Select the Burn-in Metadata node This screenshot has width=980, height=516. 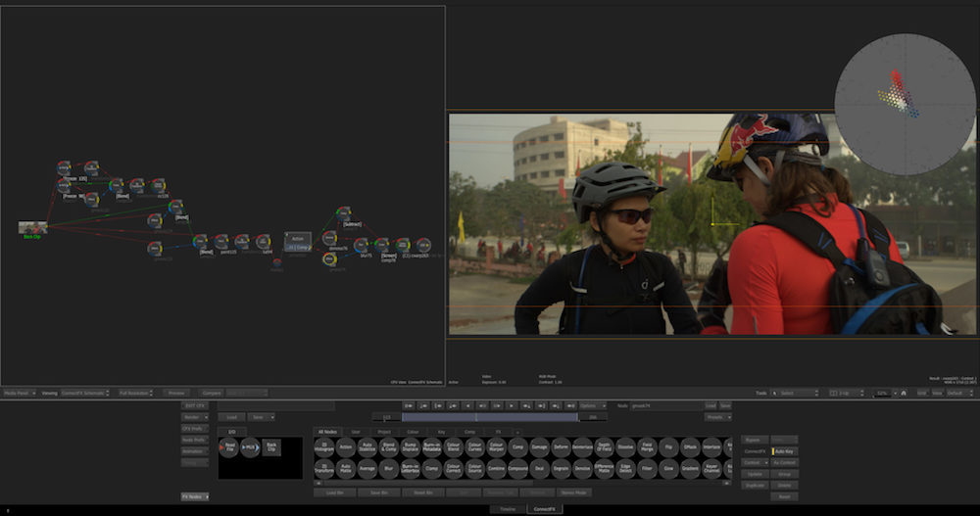point(432,446)
